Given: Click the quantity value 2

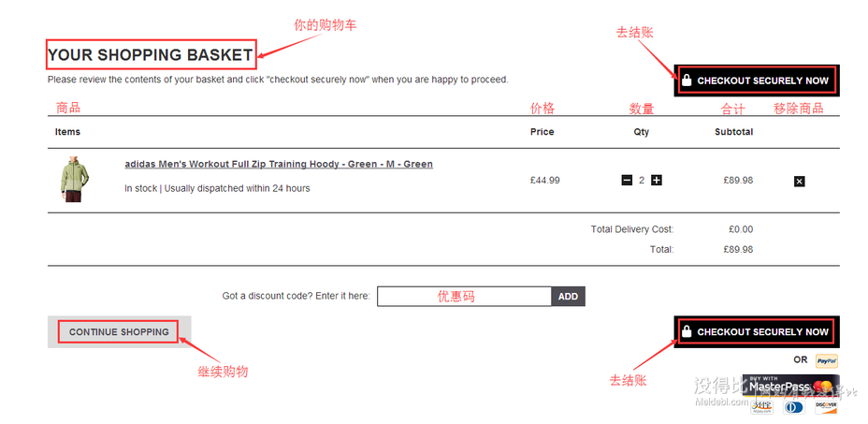Looking at the screenshot, I should (642, 180).
